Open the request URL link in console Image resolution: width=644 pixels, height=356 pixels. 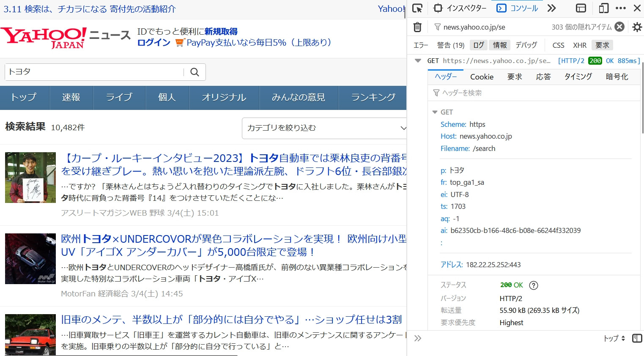click(x=496, y=61)
